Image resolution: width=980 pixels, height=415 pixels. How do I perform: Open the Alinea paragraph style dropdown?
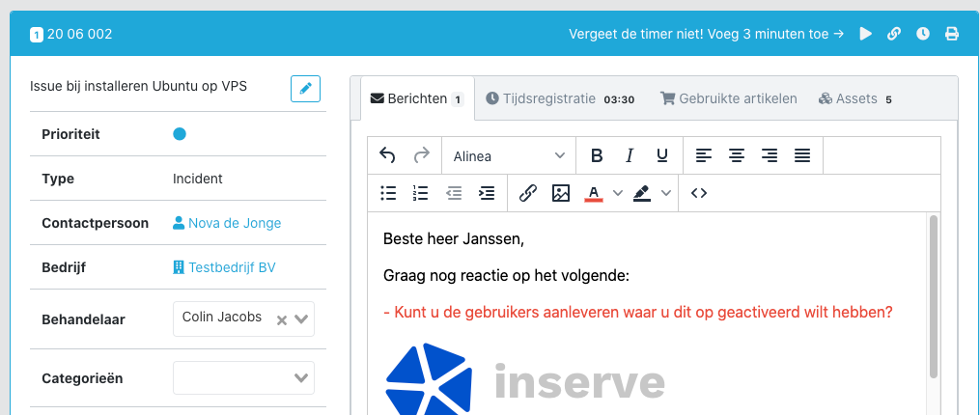(509, 155)
